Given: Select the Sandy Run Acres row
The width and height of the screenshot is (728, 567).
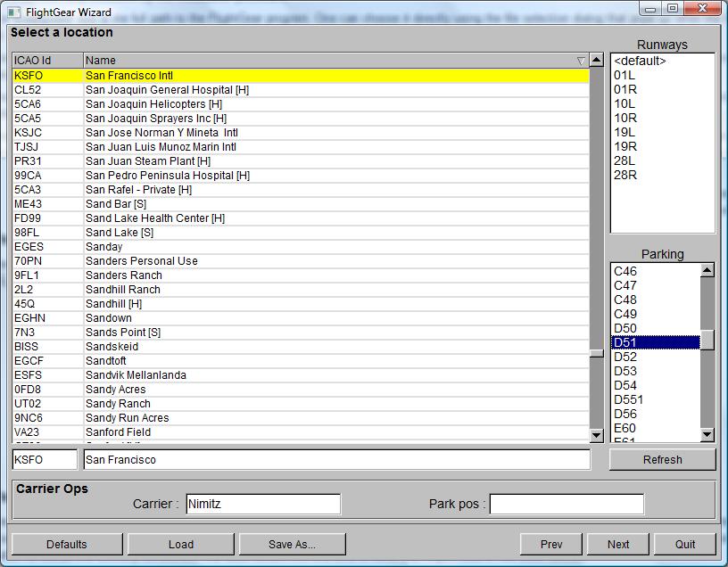Looking at the screenshot, I should point(301,418).
